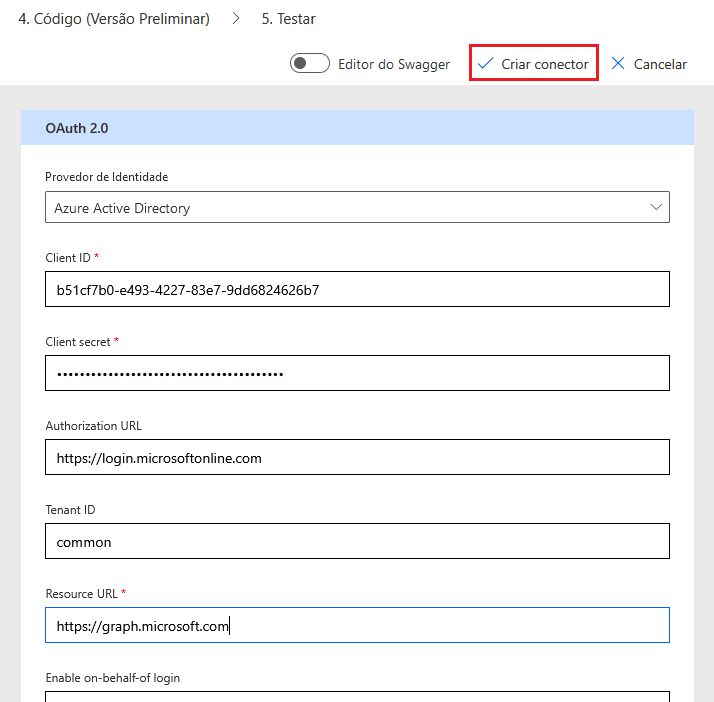Image resolution: width=714 pixels, height=702 pixels.
Task: Focus the Client ID input field
Action: pyautogui.click(x=357, y=290)
